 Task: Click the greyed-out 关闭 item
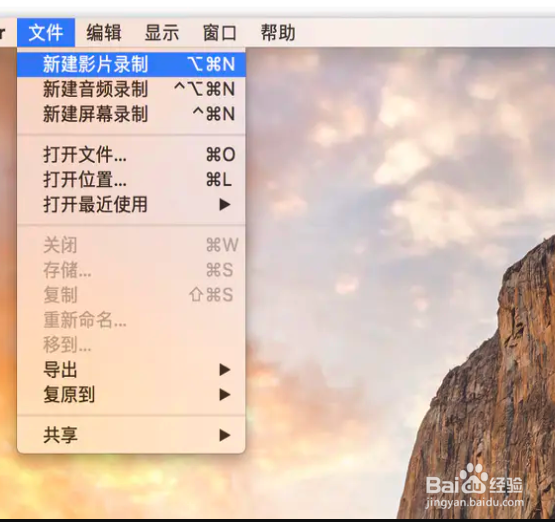[x=131, y=245]
